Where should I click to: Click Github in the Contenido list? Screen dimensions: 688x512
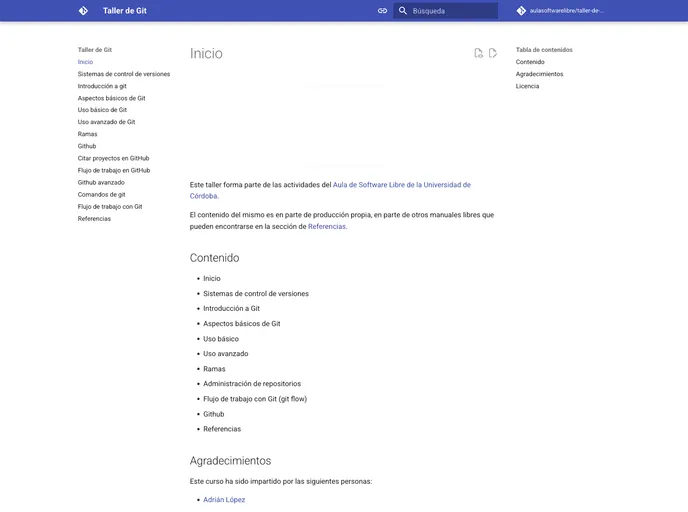(x=213, y=414)
